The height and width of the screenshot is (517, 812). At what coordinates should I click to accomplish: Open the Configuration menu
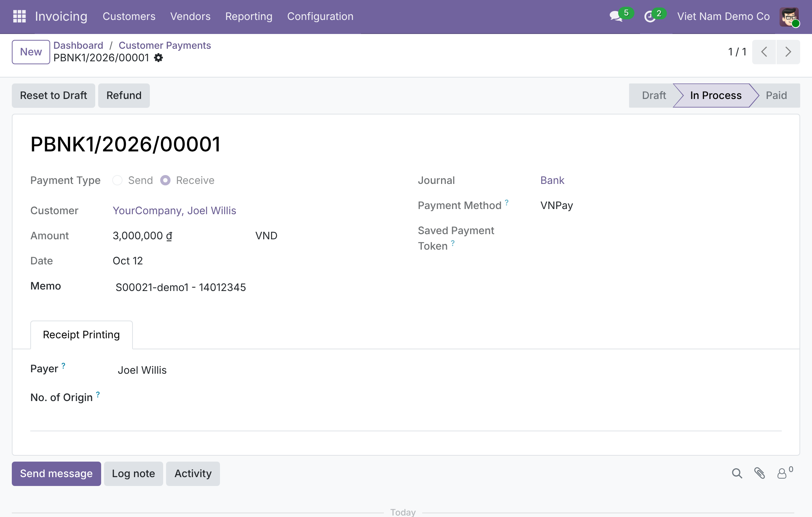coord(320,16)
